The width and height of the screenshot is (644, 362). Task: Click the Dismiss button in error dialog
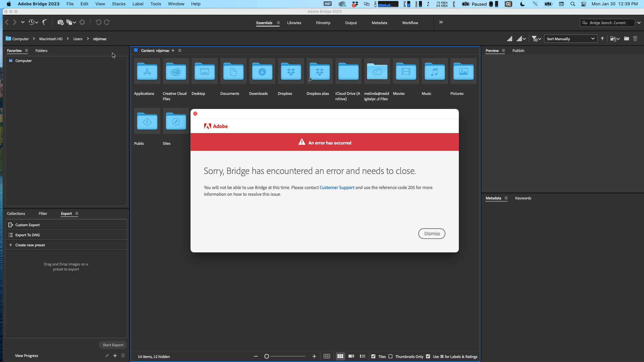click(x=432, y=233)
